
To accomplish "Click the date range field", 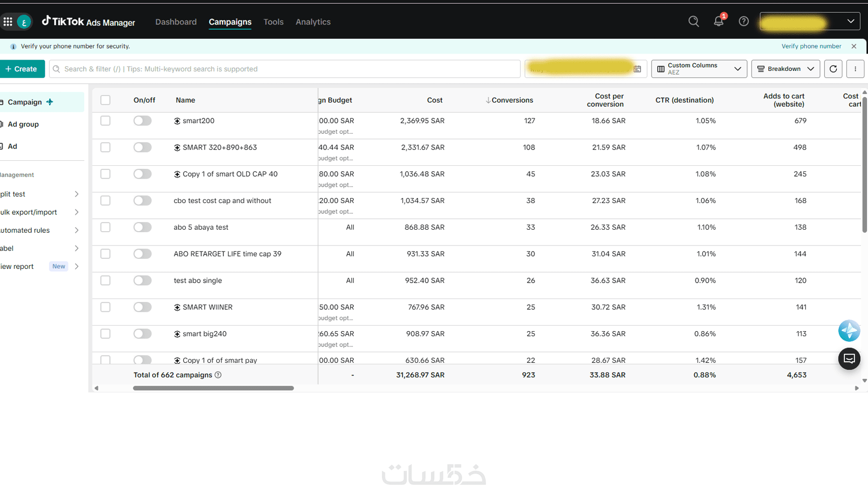I will (586, 69).
